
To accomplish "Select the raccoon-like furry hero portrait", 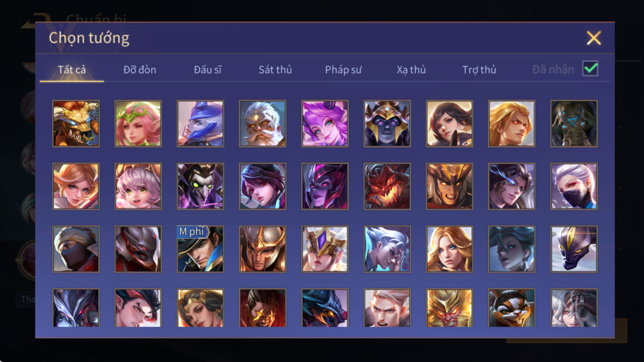I will tap(512, 308).
